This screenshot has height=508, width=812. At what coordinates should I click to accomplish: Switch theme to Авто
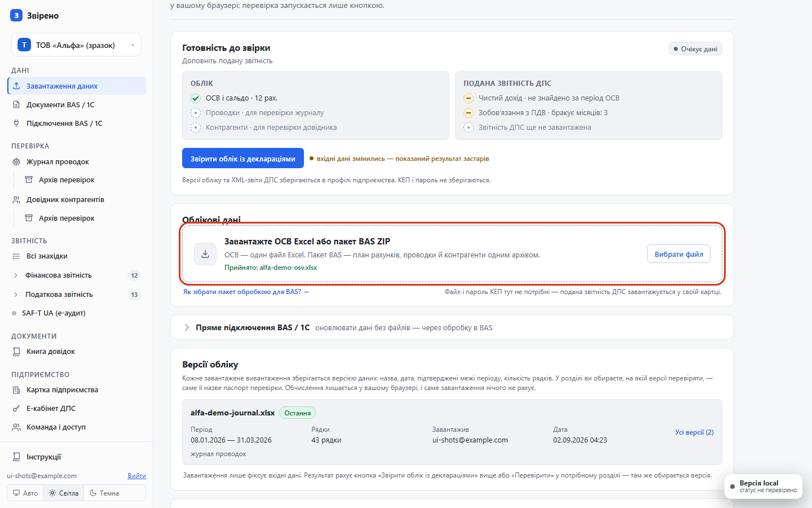click(x=25, y=493)
